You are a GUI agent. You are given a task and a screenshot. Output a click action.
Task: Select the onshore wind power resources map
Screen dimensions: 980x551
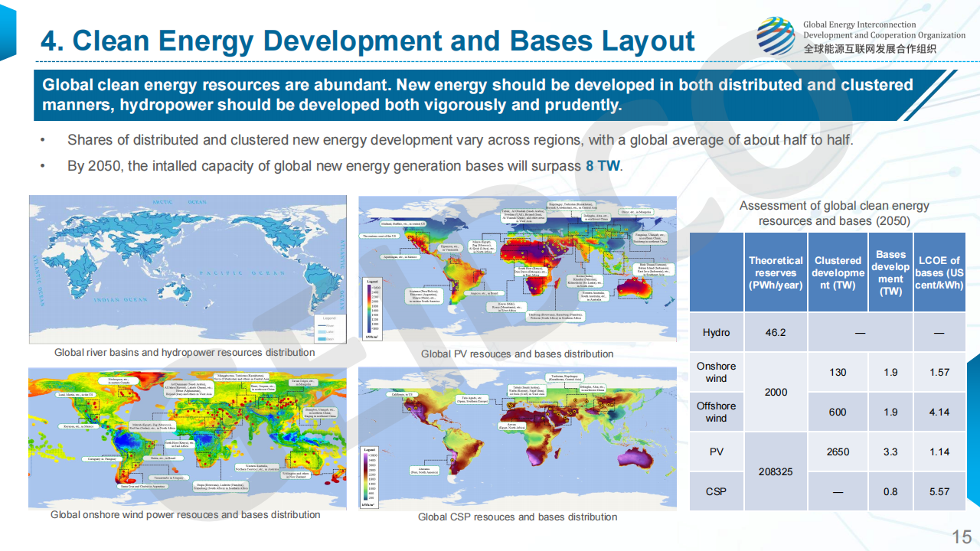[x=188, y=437]
